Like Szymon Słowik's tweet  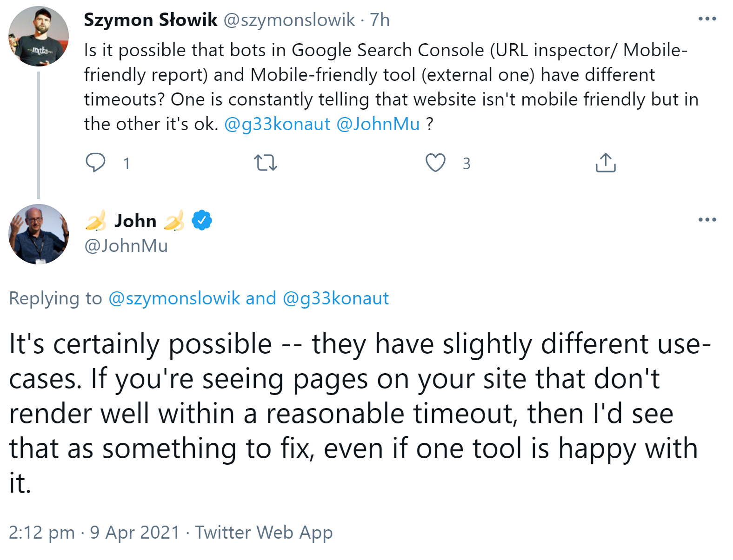[x=435, y=163]
